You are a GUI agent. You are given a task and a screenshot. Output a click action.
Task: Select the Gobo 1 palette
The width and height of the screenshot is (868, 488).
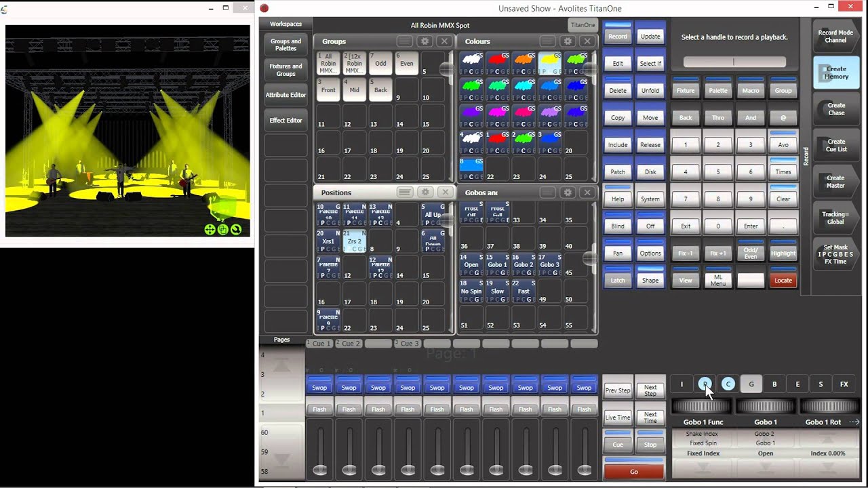click(x=498, y=265)
